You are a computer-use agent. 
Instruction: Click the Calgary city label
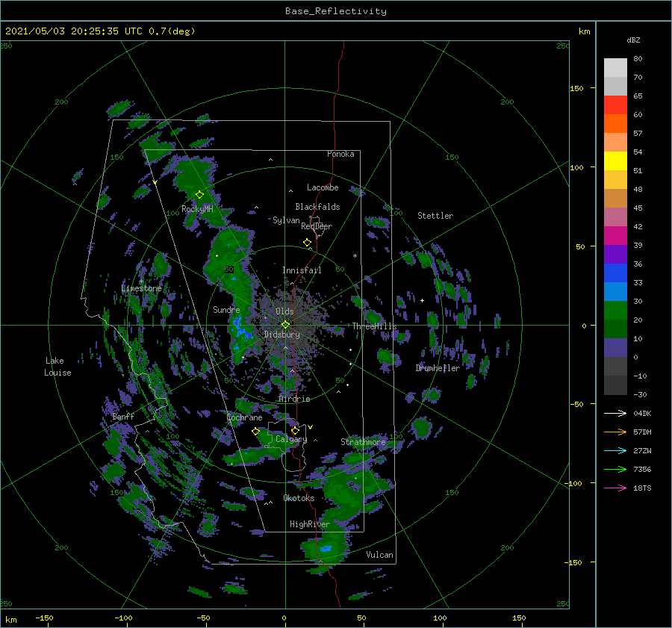pyautogui.click(x=291, y=439)
